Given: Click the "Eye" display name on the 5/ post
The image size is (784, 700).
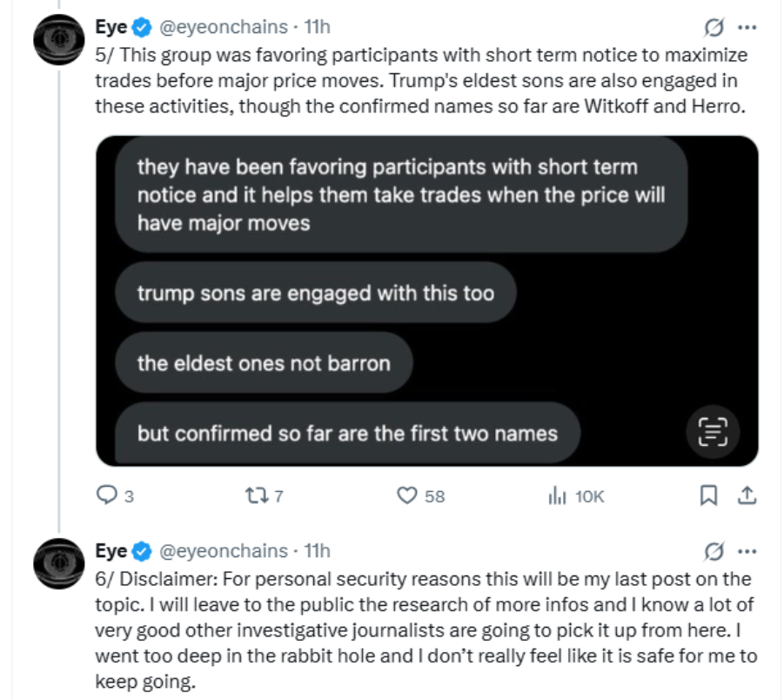Looking at the screenshot, I should pyautogui.click(x=111, y=27).
